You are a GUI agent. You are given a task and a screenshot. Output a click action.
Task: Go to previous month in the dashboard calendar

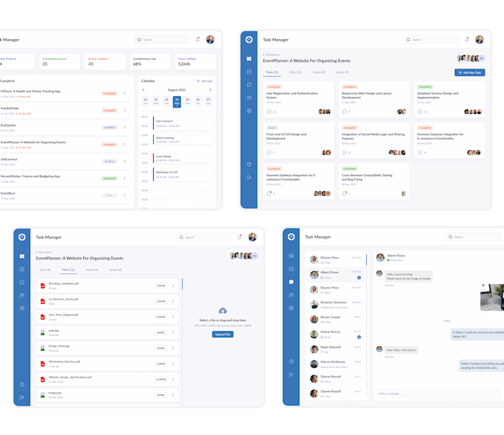tap(144, 90)
